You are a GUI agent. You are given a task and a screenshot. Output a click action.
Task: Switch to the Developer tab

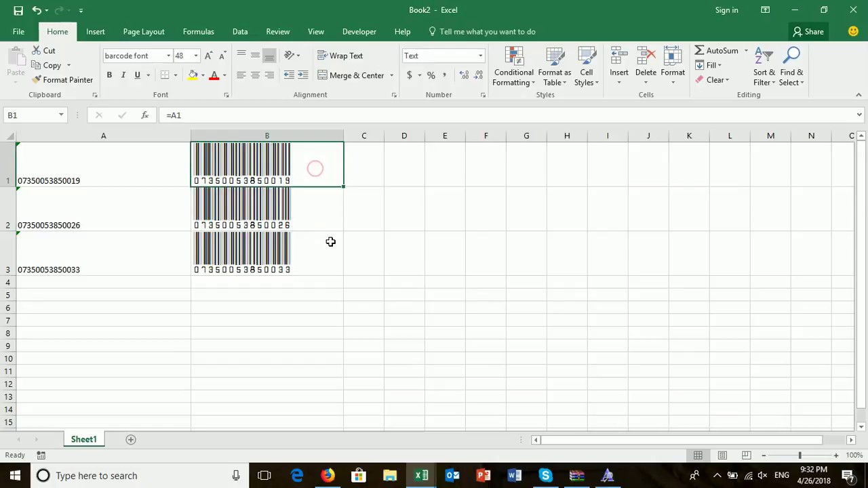click(359, 32)
